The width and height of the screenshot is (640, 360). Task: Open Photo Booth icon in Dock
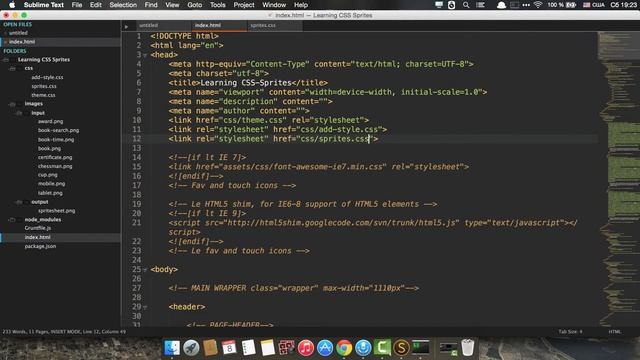click(x=286, y=348)
